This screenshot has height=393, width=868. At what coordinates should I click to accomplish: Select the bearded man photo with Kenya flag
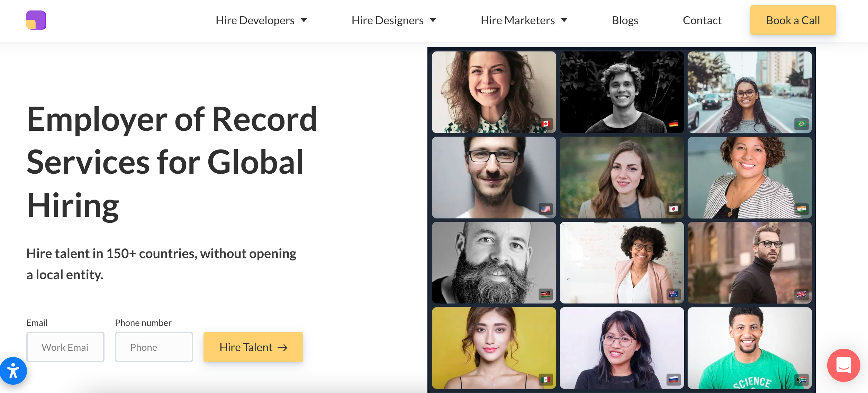(494, 263)
